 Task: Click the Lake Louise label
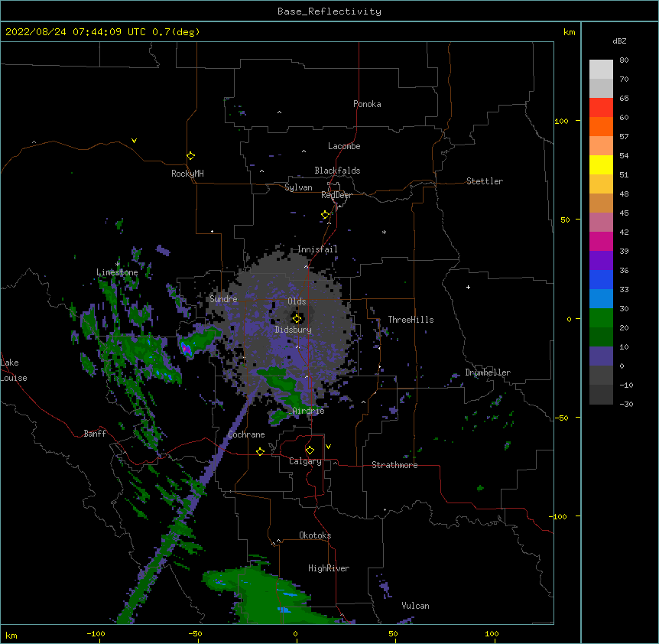14,370
